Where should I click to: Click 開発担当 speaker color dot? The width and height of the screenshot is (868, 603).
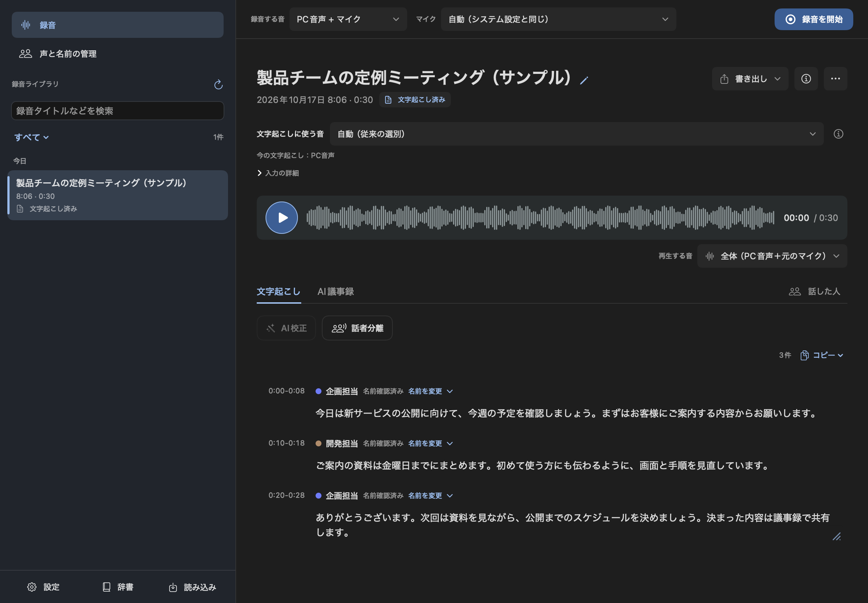tap(319, 443)
